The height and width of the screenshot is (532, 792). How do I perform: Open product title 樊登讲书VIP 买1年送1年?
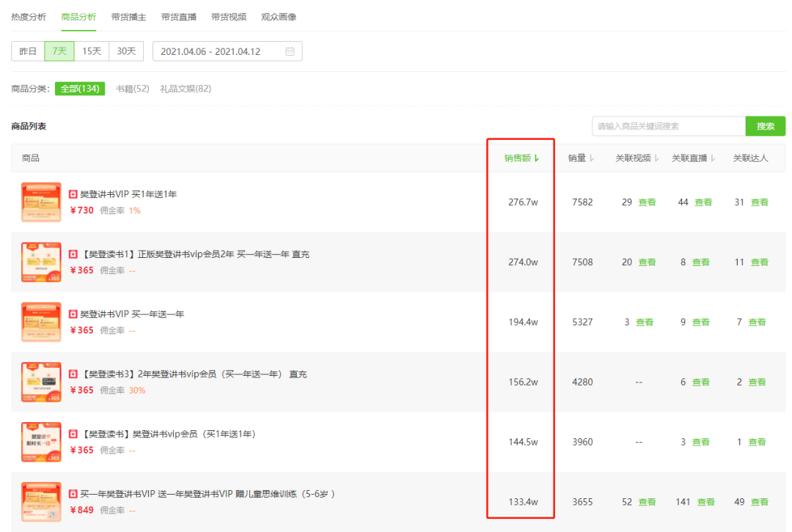[x=128, y=194]
